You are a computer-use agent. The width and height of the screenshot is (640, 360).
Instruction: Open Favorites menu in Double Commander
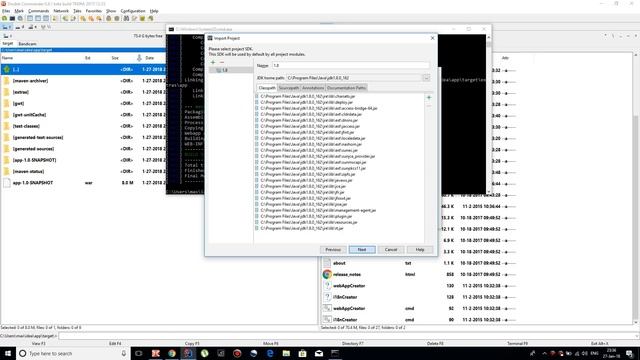[93, 11]
